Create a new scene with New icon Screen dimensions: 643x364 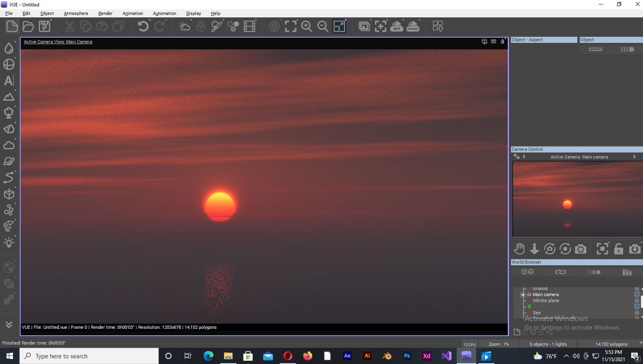[x=12, y=27]
